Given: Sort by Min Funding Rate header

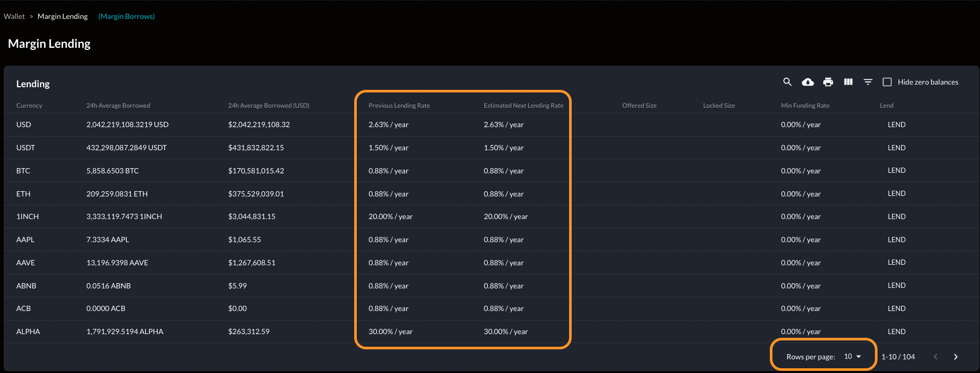Looking at the screenshot, I should pos(805,106).
